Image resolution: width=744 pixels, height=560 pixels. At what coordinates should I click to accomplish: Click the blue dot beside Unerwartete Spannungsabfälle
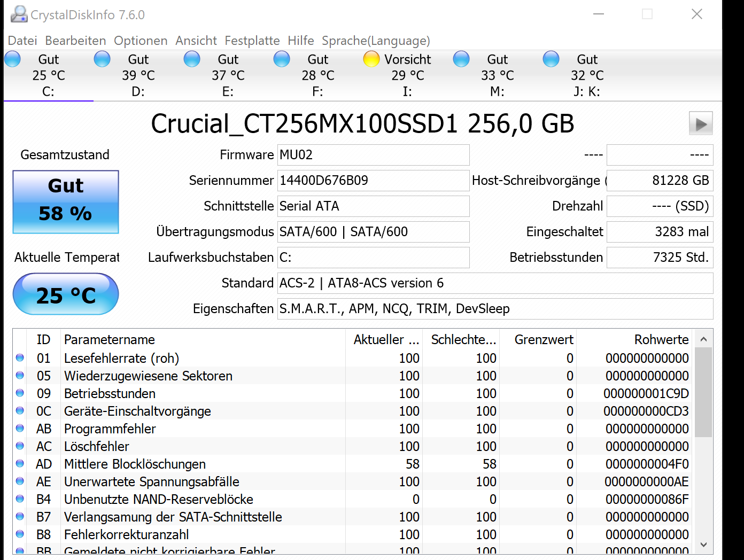[x=20, y=481]
